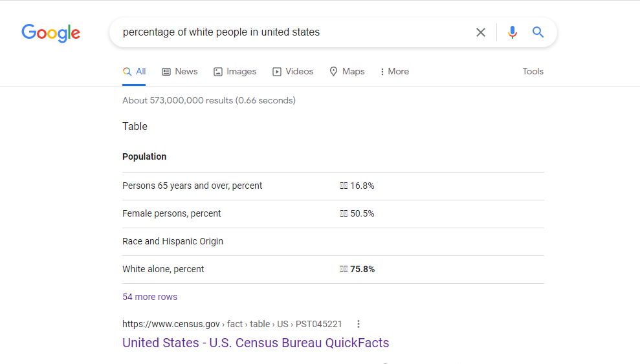
Task: Select the Population table header
Action: (144, 156)
